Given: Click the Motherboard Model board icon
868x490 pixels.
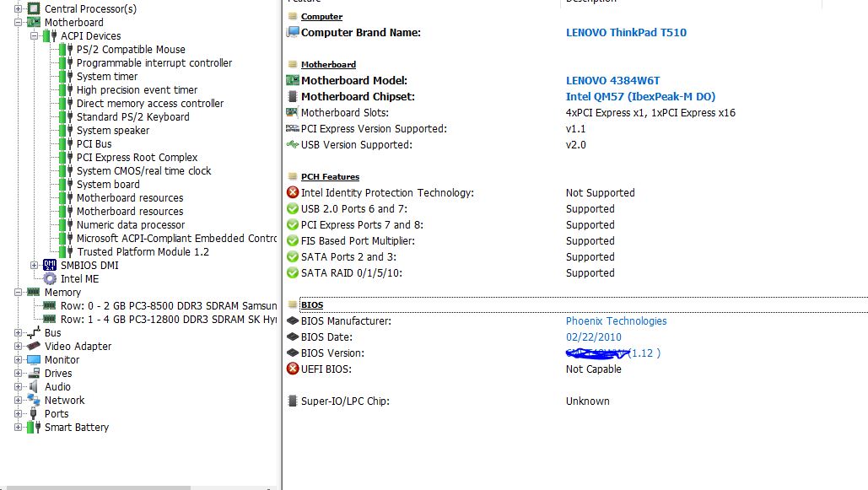Looking at the screenshot, I should pos(292,80).
